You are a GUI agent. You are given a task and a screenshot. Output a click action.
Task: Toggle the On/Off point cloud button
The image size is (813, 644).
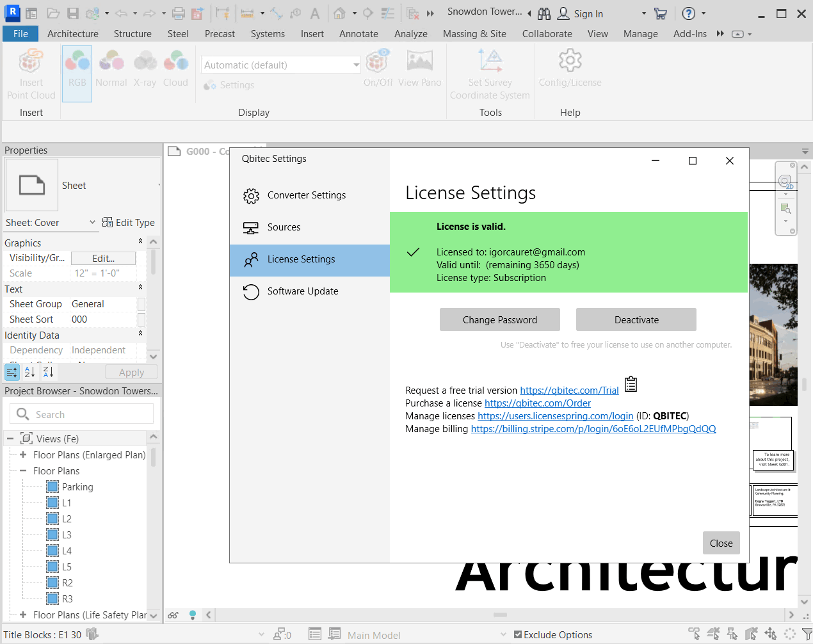tap(378, 68)
